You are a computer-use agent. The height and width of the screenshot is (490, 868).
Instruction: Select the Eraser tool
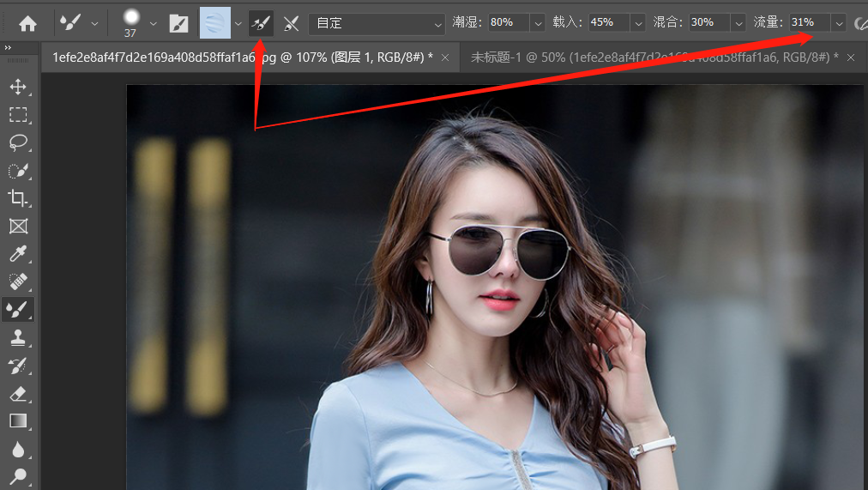18,394
